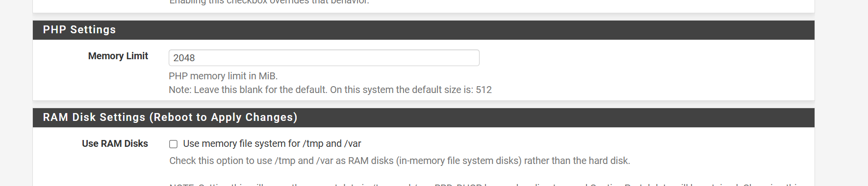Click the 'Use memory file system for /tmp and /var' label
This screenshot has width=868, height=186.
(x=272, y=143)
